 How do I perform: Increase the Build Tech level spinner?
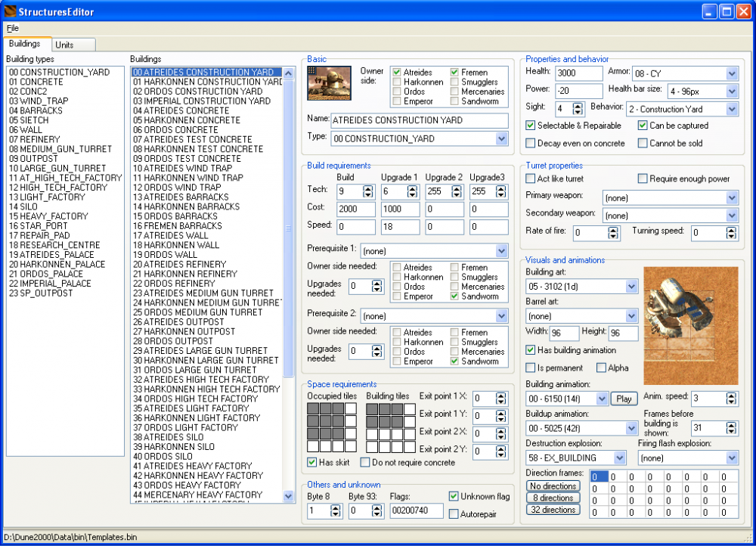(369, 188)
